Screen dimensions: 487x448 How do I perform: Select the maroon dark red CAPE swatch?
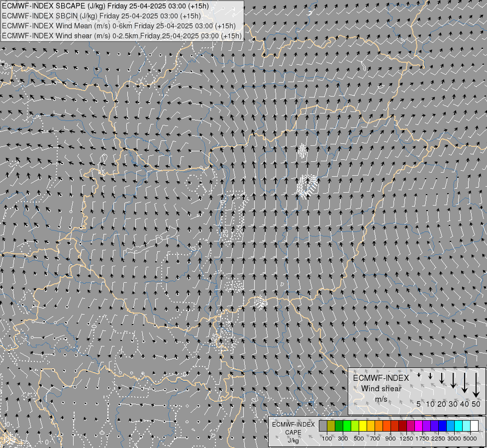point(402,426)
